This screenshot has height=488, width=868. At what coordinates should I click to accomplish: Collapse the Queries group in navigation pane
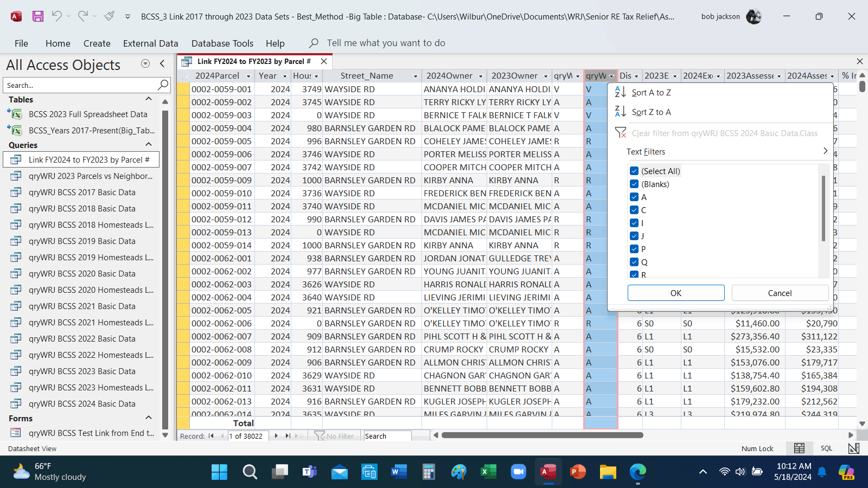coord(149,145)
